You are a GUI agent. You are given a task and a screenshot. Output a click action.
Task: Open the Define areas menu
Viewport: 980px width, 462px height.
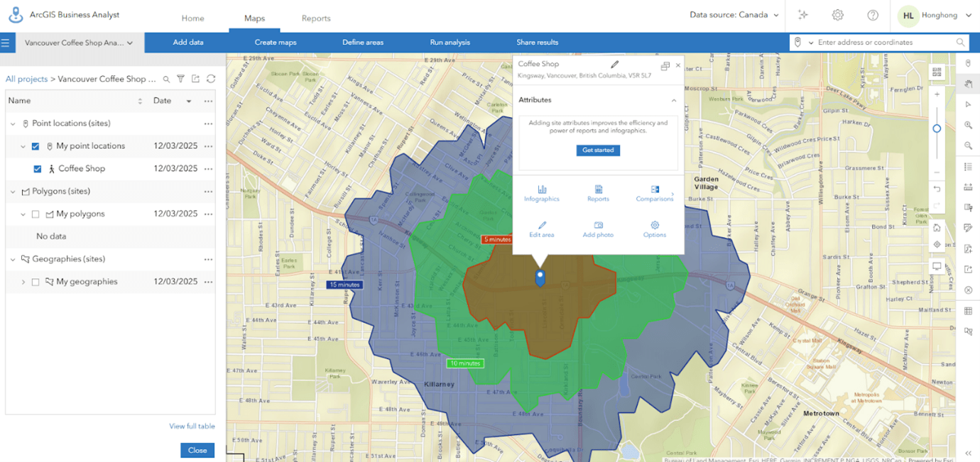[x=363, y=43]
